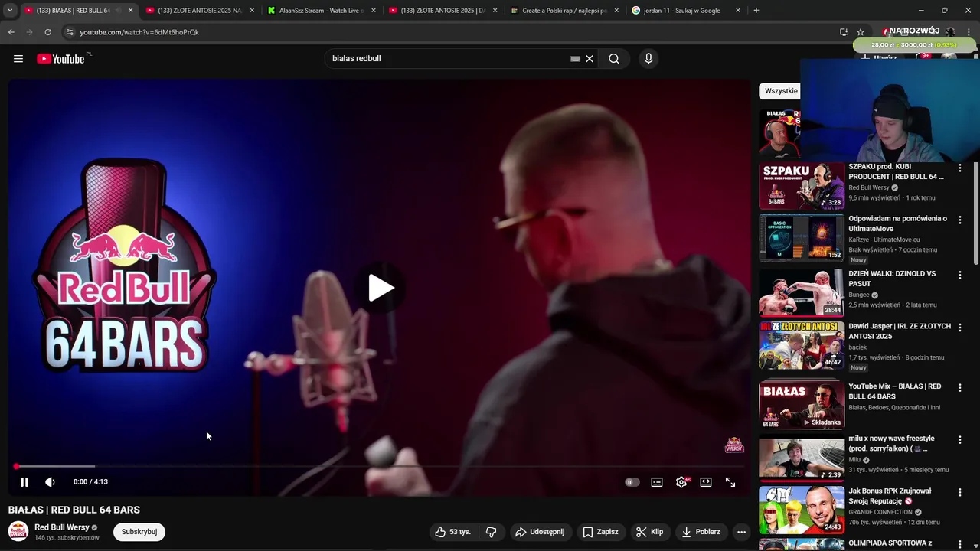This screenshot has height=551, width=980.
Task: Open the SZPAKU prod. KUBI PRODUCENT video thumbnail
Action: click(802, 186)
